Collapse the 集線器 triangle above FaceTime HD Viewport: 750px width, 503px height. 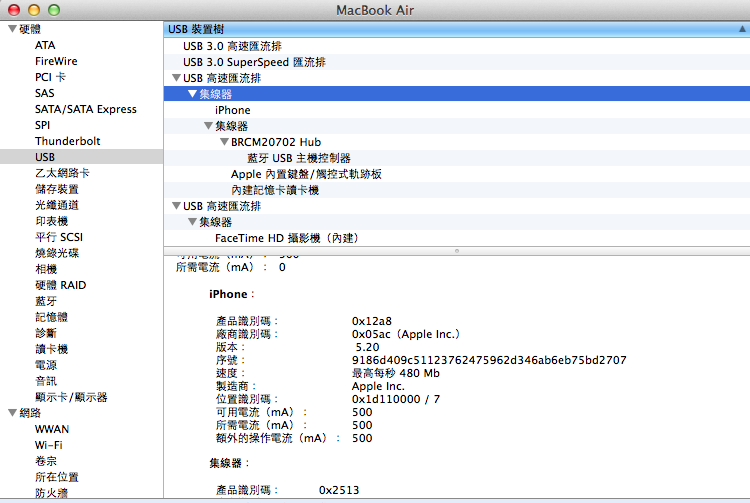pos(192,221)
